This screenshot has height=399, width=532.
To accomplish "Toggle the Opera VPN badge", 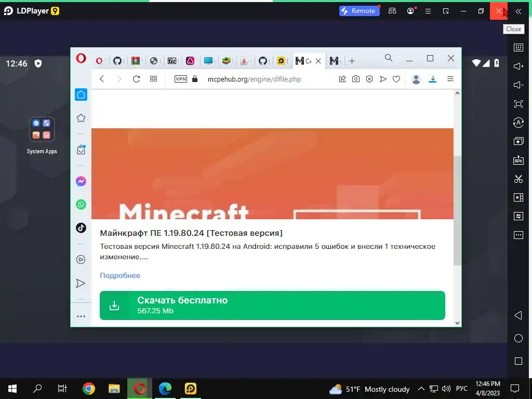I will (x=180, y=79).
